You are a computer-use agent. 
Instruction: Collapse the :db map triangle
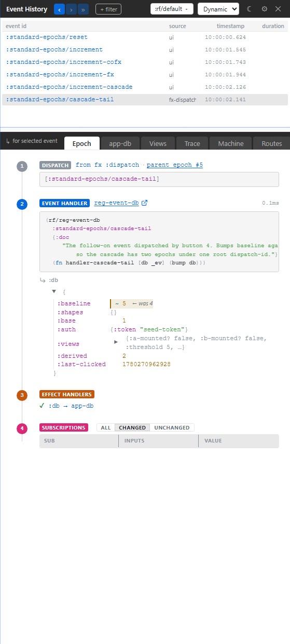54,292
